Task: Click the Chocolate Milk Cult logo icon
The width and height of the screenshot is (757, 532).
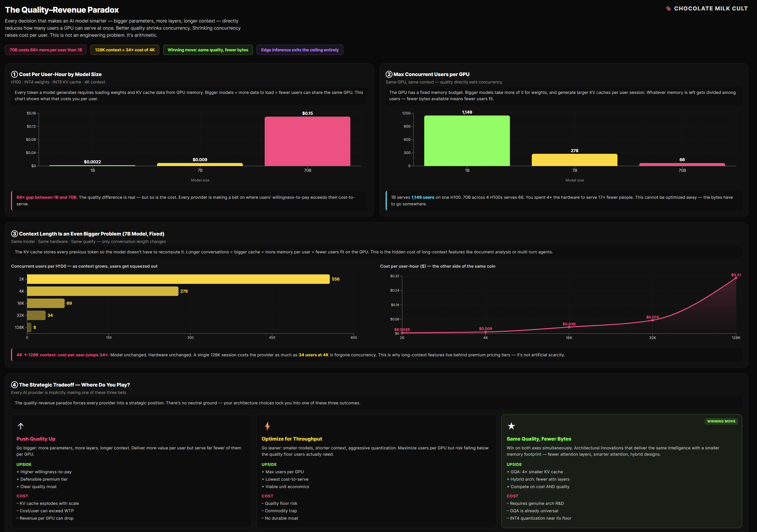Action: [x=668, y=9]
